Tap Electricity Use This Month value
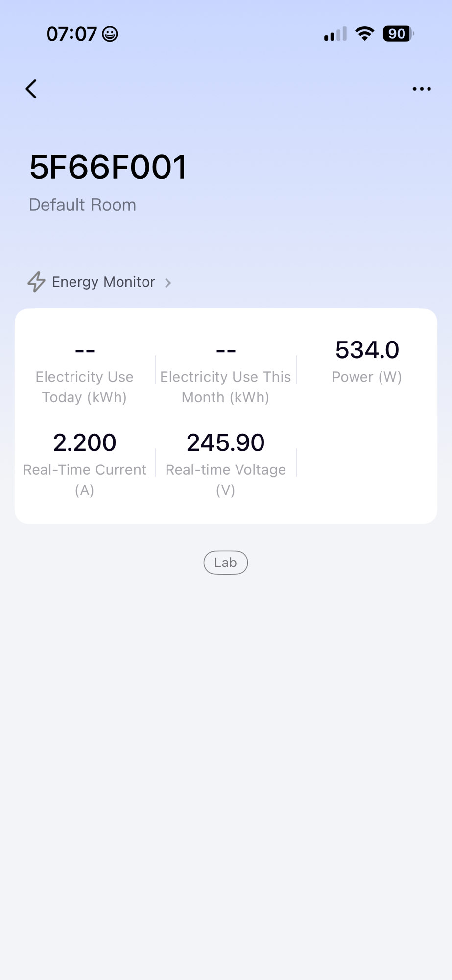Viewport: 452px width, 980px height. (226, 350)
